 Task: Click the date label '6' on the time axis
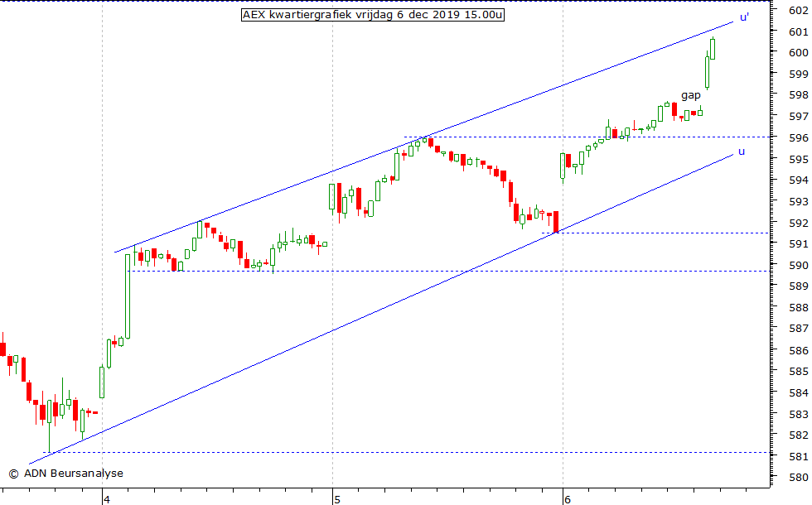click(568, 500)
